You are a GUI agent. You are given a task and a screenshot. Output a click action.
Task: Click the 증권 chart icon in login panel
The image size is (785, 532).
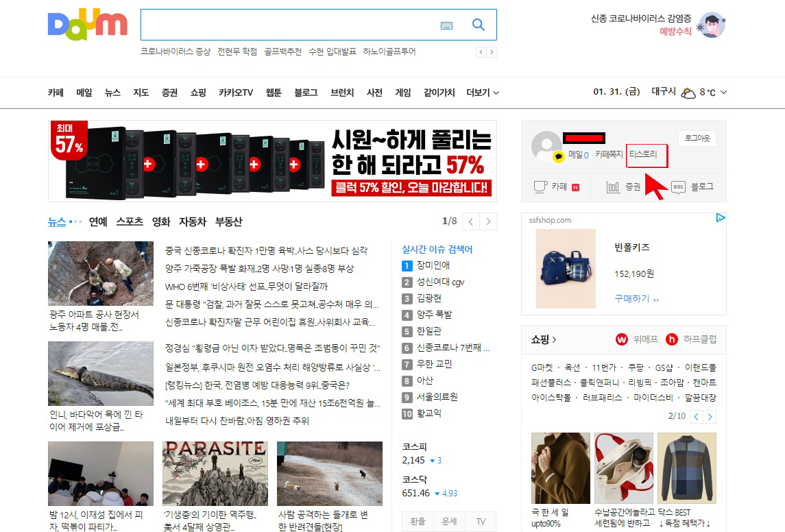[x=613, y=187]
